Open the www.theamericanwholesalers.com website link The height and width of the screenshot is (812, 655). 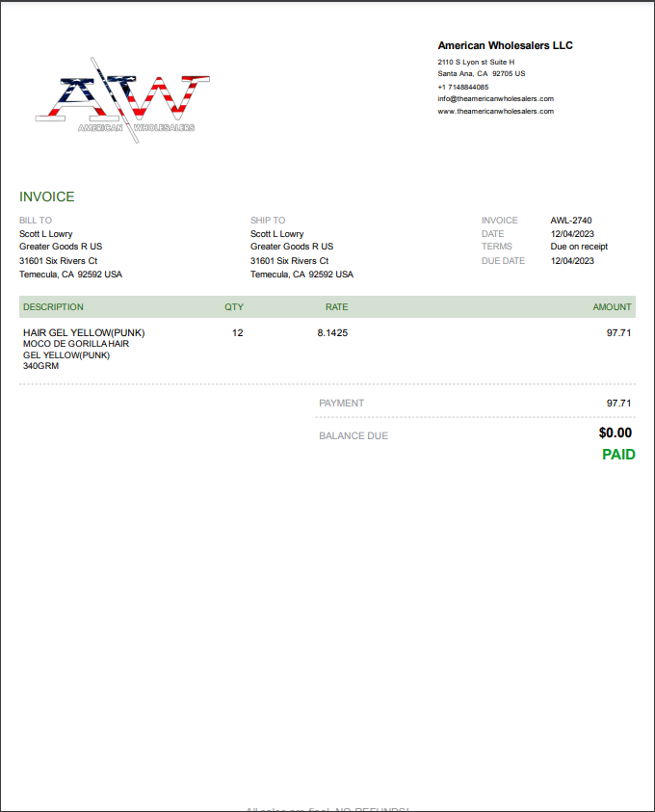tap(495, 111)
